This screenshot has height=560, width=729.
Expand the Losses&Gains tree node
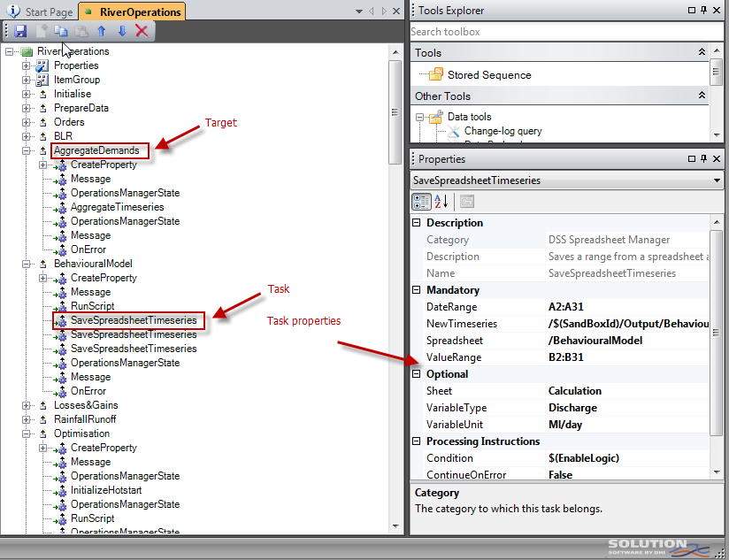(x=26, y=405)
